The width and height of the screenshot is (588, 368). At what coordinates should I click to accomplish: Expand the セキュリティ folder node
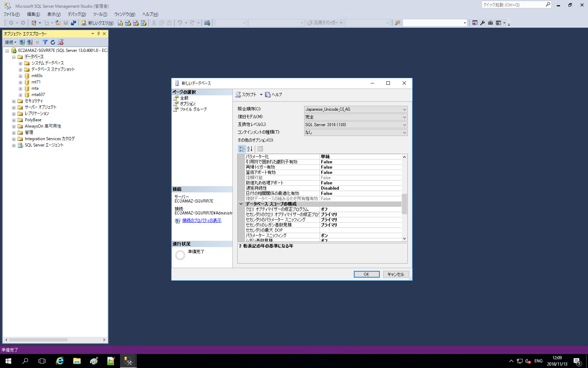14,101
